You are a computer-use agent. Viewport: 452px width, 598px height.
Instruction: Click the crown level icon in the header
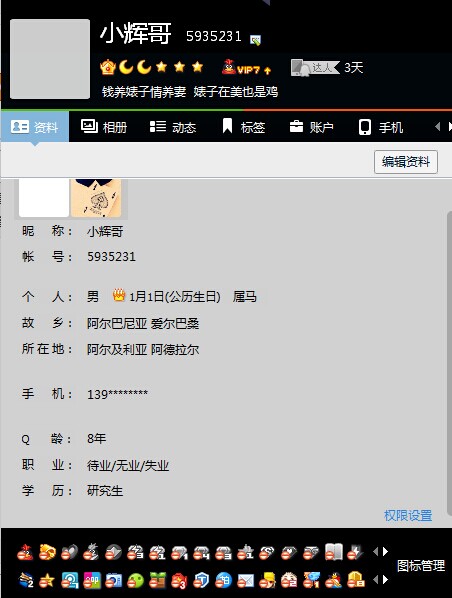click(108, 67)
